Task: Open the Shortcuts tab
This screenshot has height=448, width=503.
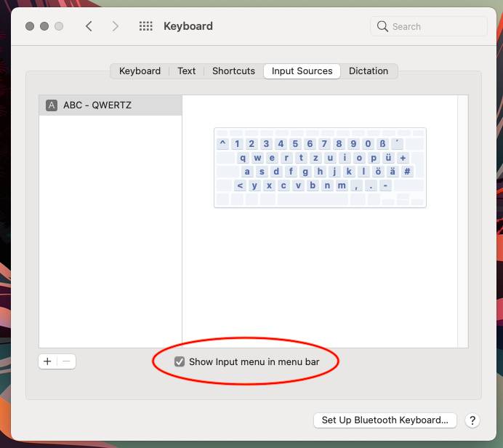Action: pos(233,71)
